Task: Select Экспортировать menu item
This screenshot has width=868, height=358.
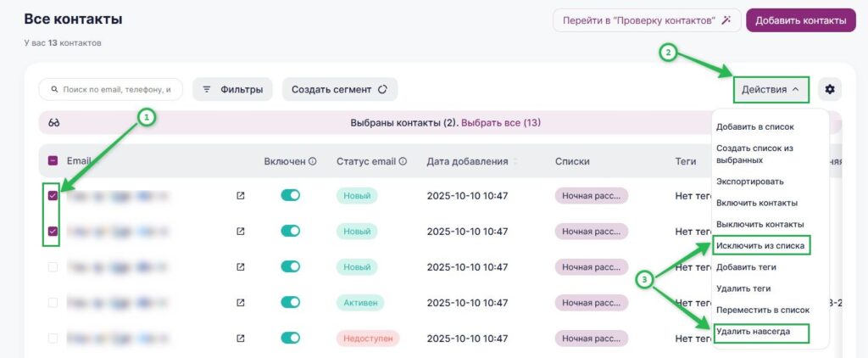Action: (x=750, y=182)
